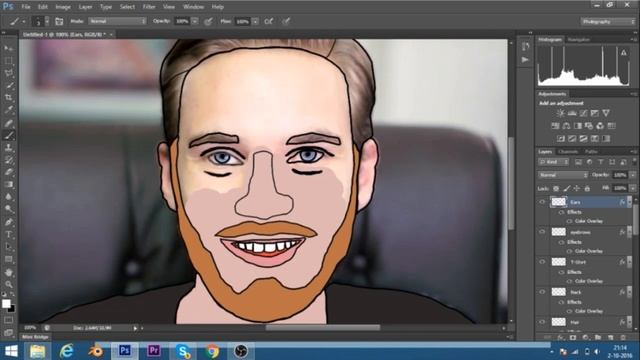Select the Lasso tool

[8, 73]
